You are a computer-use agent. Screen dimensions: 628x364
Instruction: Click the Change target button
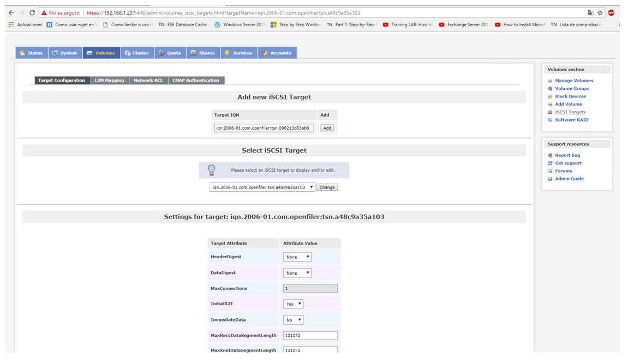[x=327, y=187]
